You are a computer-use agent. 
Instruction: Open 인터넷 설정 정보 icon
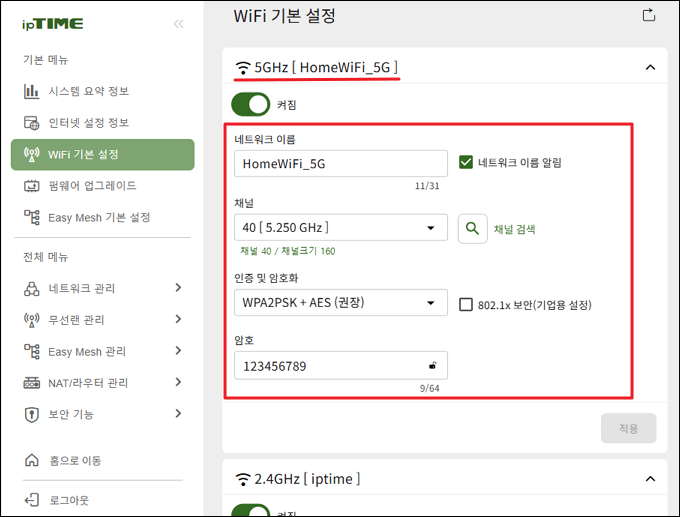(x=31, y=123)
